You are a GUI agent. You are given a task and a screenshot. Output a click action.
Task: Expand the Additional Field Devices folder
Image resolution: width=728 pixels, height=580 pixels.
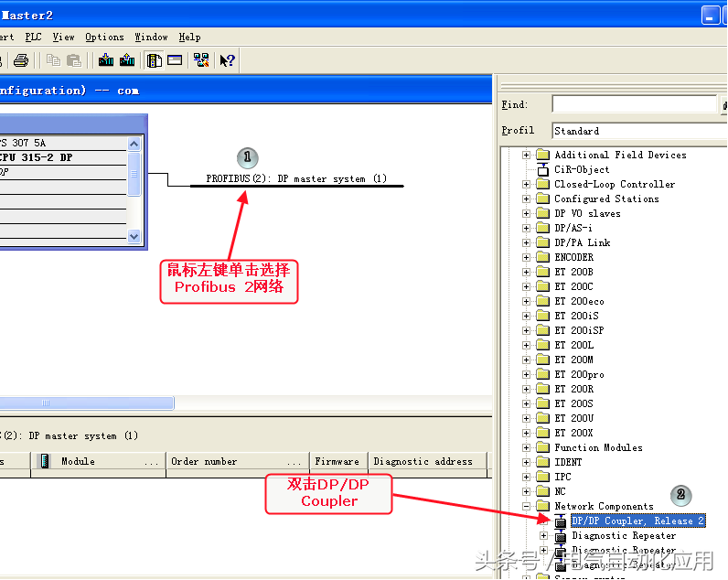[x=527, y=155]
